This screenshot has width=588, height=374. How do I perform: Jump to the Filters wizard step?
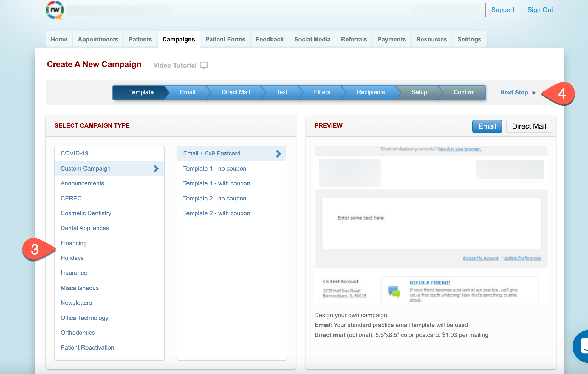click(x=322, y=93)
